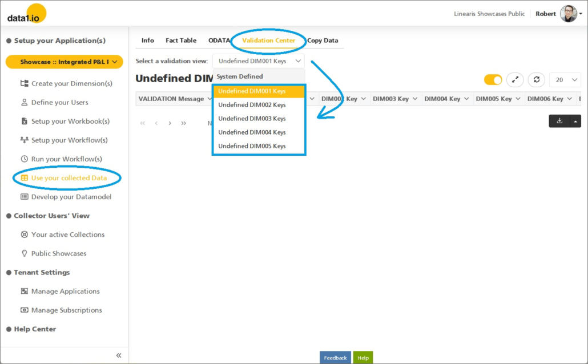Viewport: 588px width, 364px height.
Task: Click Robert's profile avatar
Action: 568,14
